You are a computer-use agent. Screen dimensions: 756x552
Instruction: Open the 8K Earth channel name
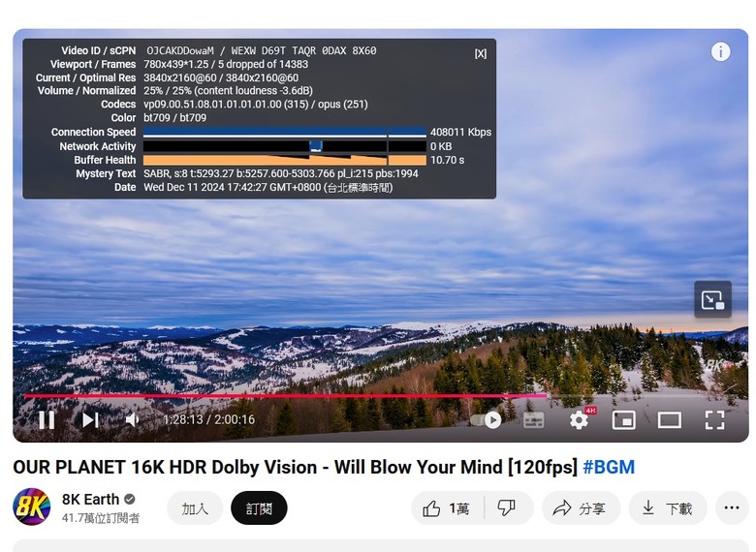[90, 500]
